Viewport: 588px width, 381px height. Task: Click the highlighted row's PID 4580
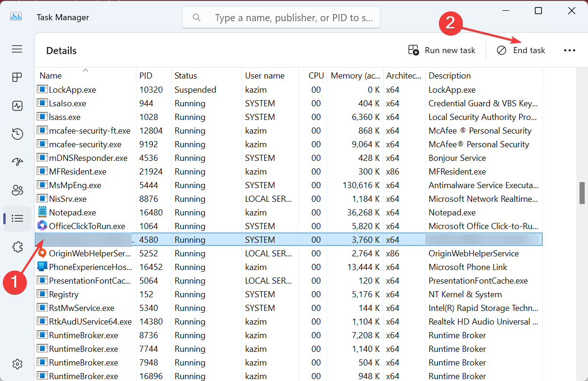[x=149, y=240]
